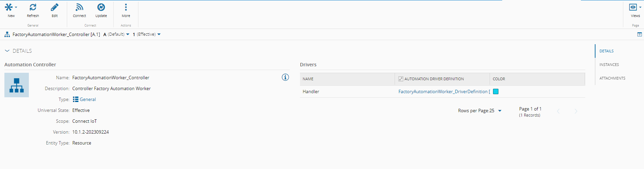Switch to the INSTANCES section tab

coord(609,65)
